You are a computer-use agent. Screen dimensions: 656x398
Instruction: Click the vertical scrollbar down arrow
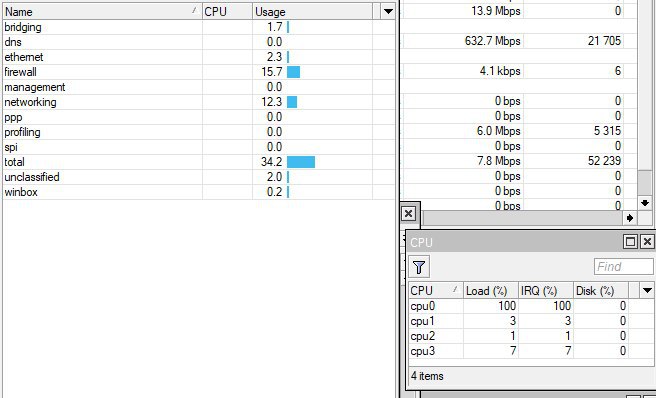645,203
